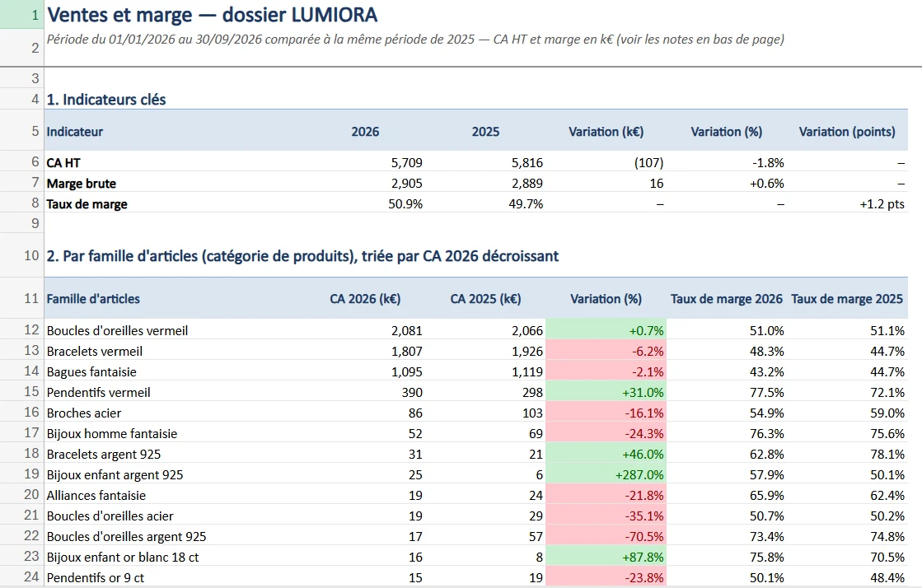Select the 'Famille d'articles' header cell
Viewport: 922px width, 588px height.
click(176, 298)
